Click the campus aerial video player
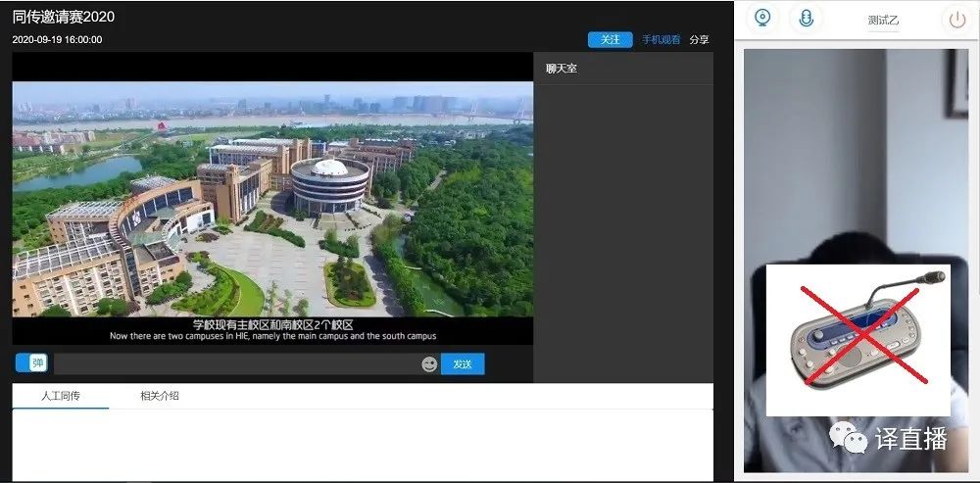 pyautogui.click(x=272, y=199)
